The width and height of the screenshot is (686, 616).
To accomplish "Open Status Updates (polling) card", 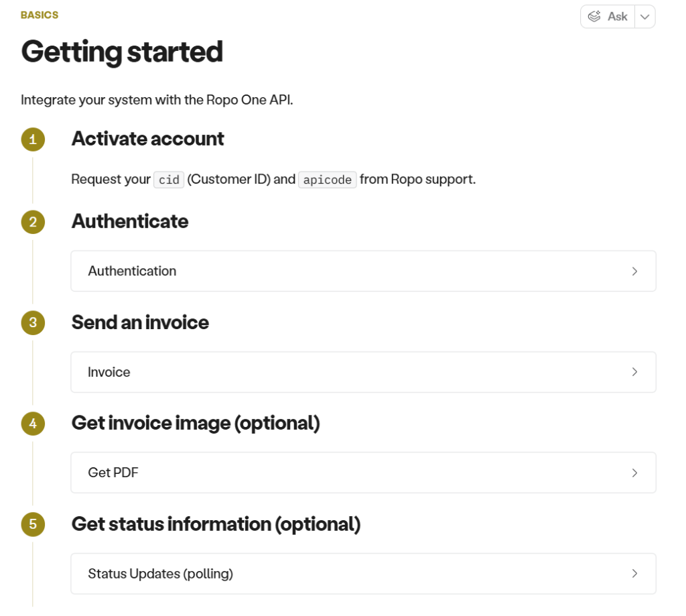I will (160, 574).
